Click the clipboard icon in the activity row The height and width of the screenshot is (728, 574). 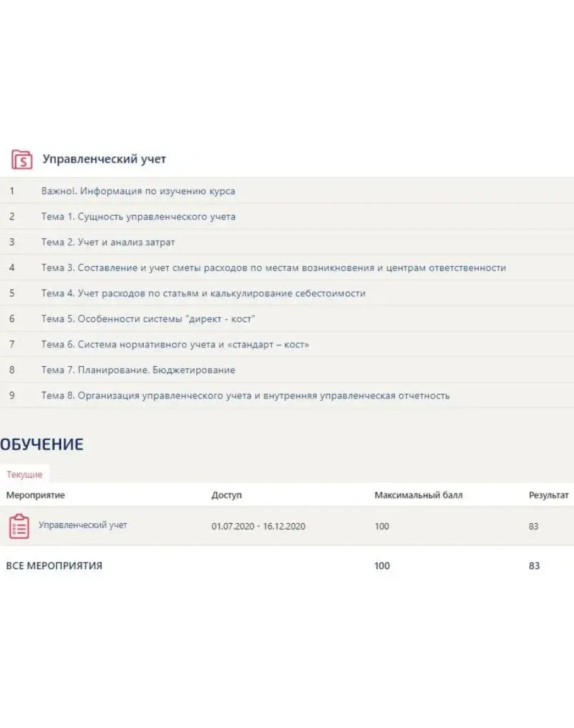20,526
